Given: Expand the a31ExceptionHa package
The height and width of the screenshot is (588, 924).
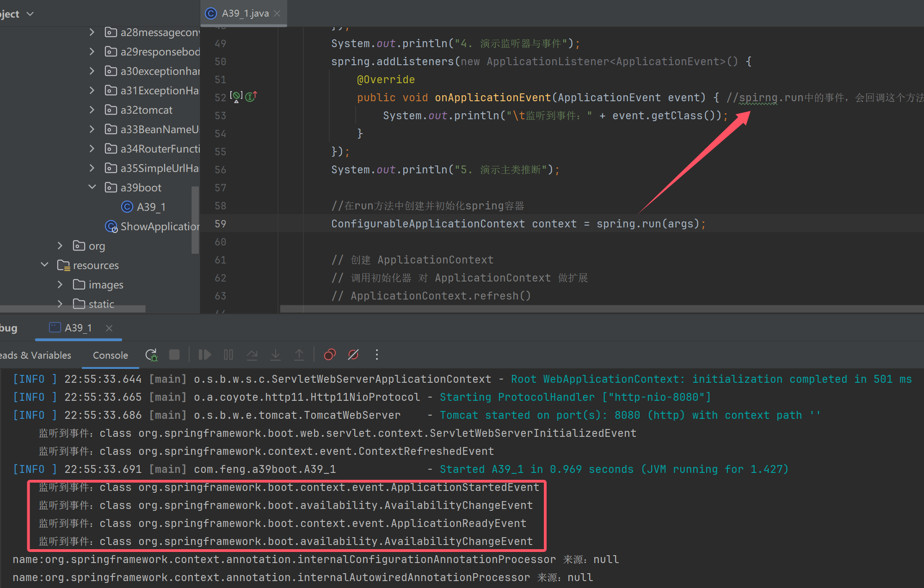Looking at the screenshot, I should pos(92,90).
